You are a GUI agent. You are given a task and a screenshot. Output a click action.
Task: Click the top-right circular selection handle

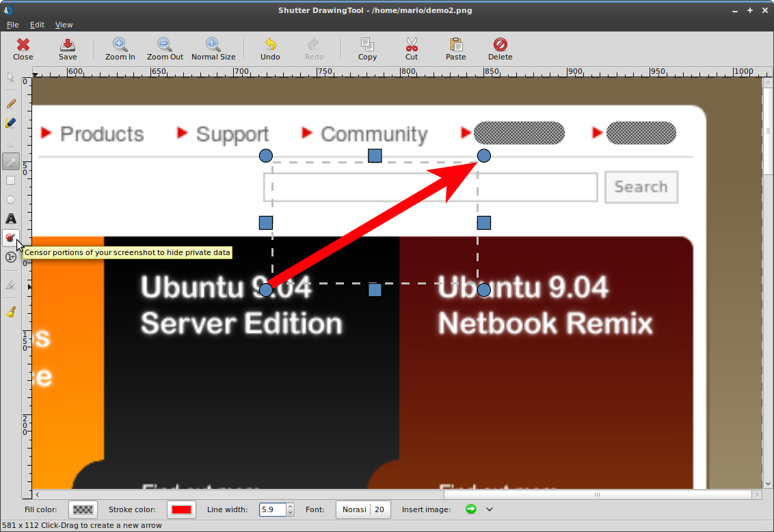pos(484,156)
